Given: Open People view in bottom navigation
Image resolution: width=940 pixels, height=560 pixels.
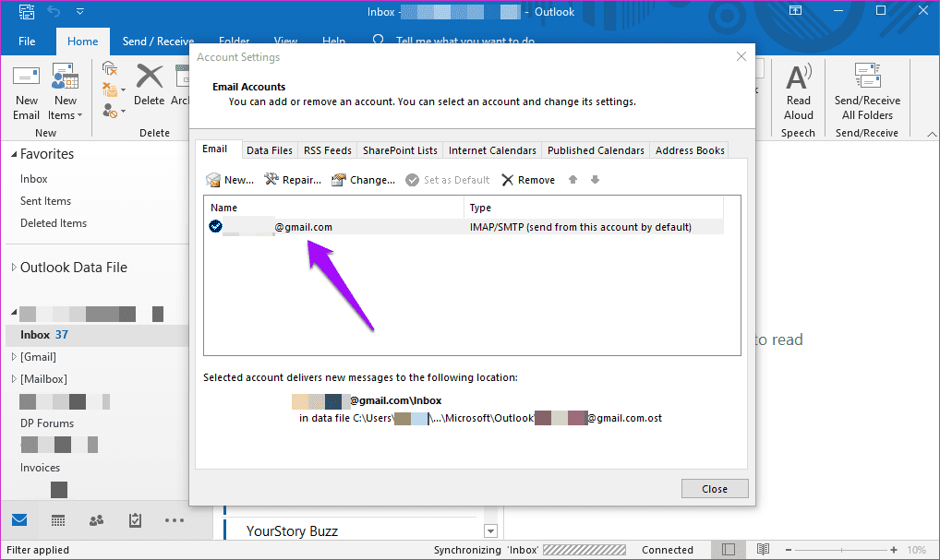Looking at the screenshot, I should 96,520.
